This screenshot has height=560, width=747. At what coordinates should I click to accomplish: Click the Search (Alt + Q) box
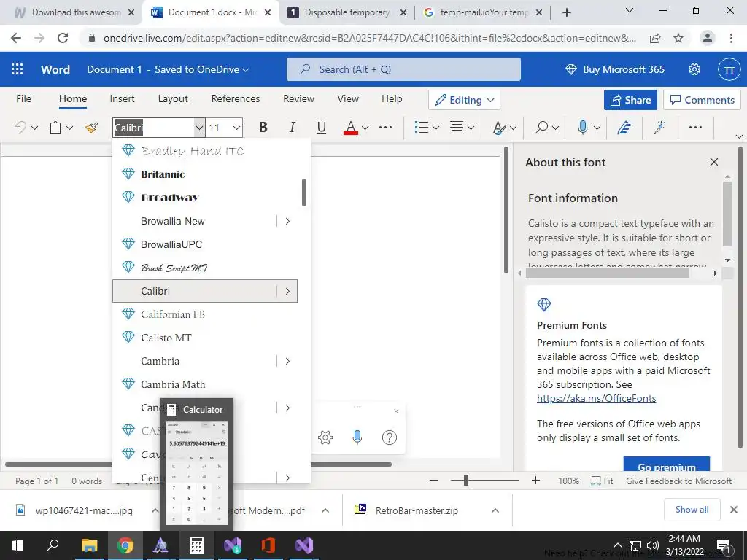(x=403, y=69)
